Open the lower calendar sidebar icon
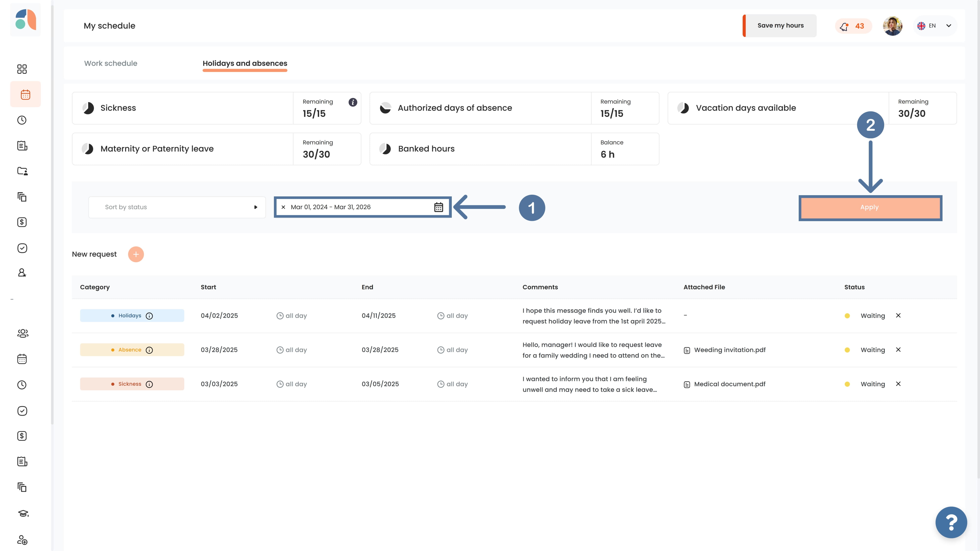 [x=22, y=359]
